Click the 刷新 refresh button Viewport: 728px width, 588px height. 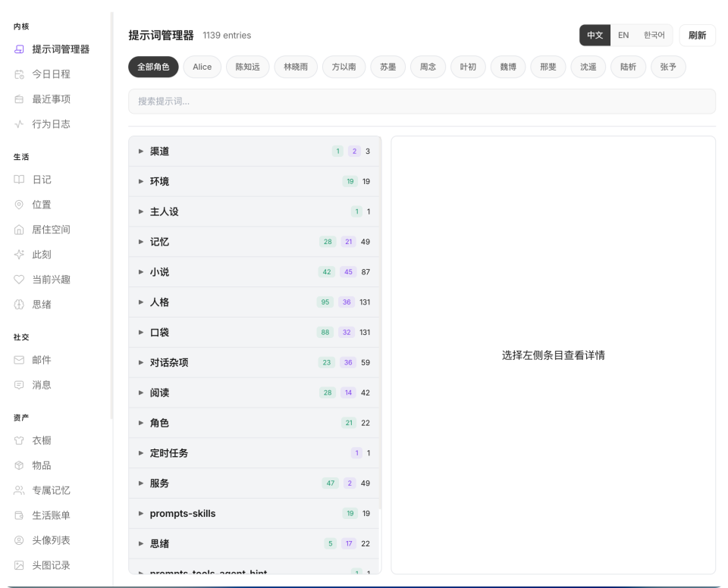(x=698, y=36)
